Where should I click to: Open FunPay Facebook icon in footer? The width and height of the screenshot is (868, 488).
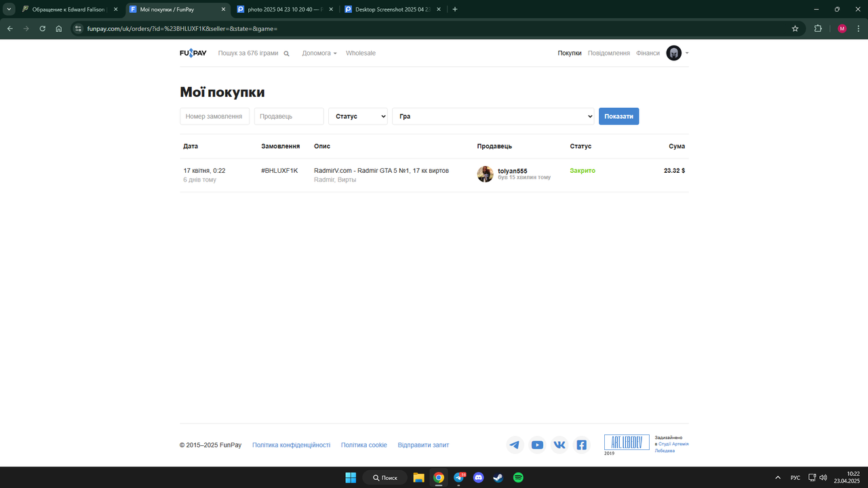click(x=581, y=445)
